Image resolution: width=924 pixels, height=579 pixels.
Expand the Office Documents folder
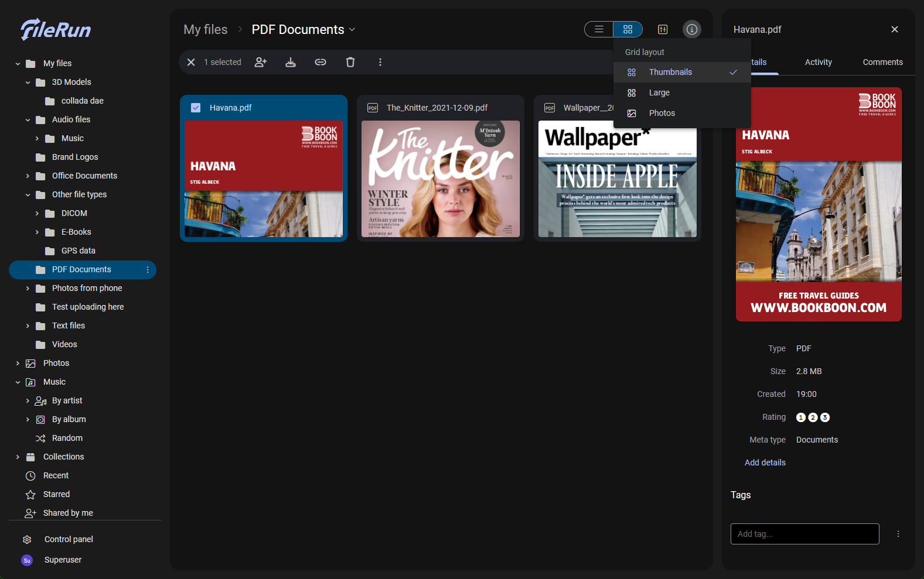click(x=28, y=176)
